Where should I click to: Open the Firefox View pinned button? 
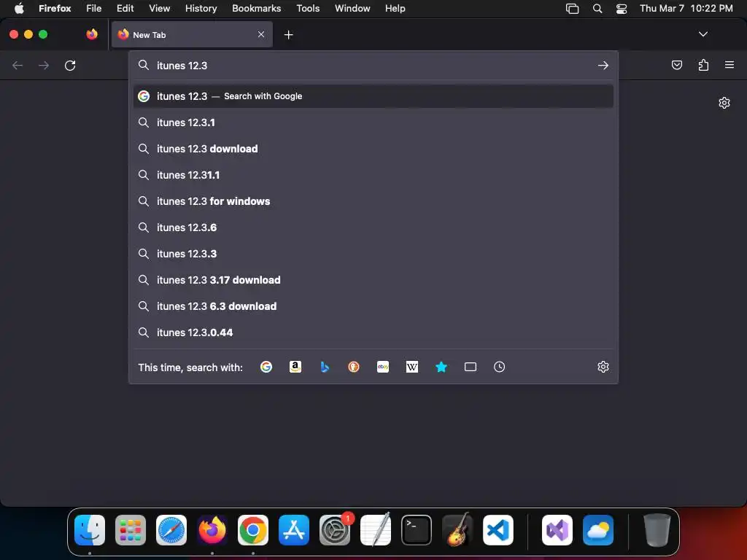[x=92, y=34]
